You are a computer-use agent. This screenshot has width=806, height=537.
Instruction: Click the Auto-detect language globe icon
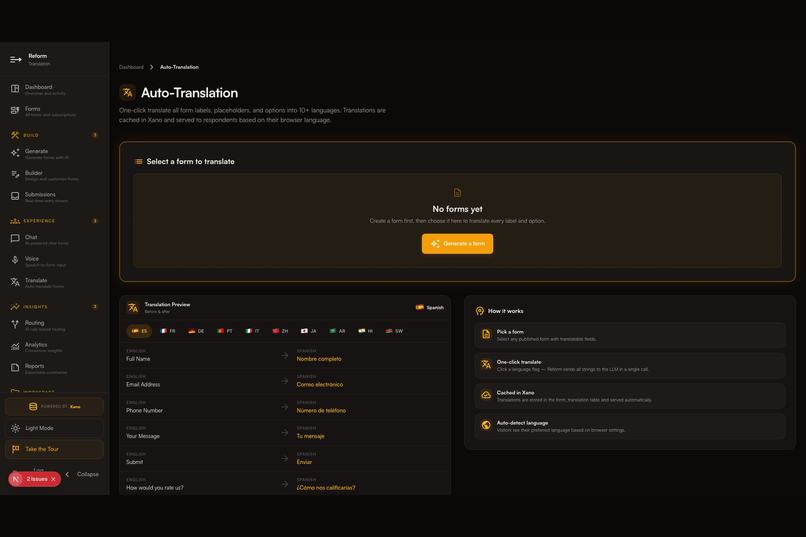click(486, 425)
